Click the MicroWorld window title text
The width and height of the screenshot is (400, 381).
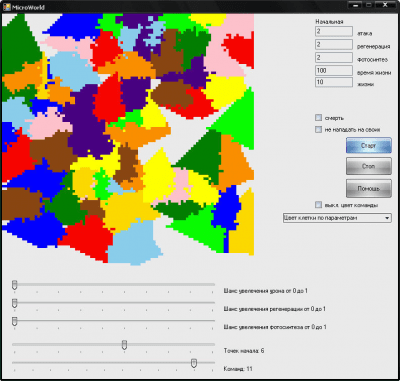tap(28, 7)
